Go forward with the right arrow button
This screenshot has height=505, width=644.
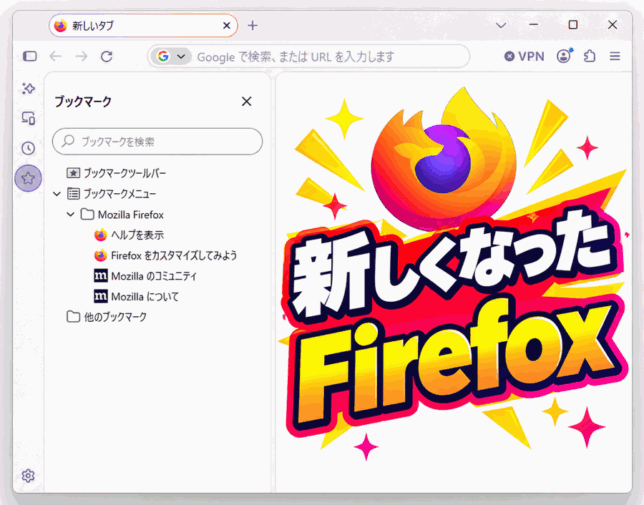point(81,56)
